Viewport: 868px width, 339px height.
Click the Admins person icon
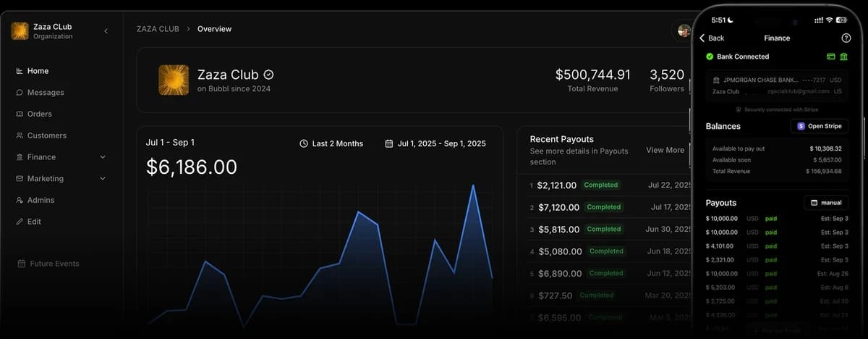(x=20, y=200)
